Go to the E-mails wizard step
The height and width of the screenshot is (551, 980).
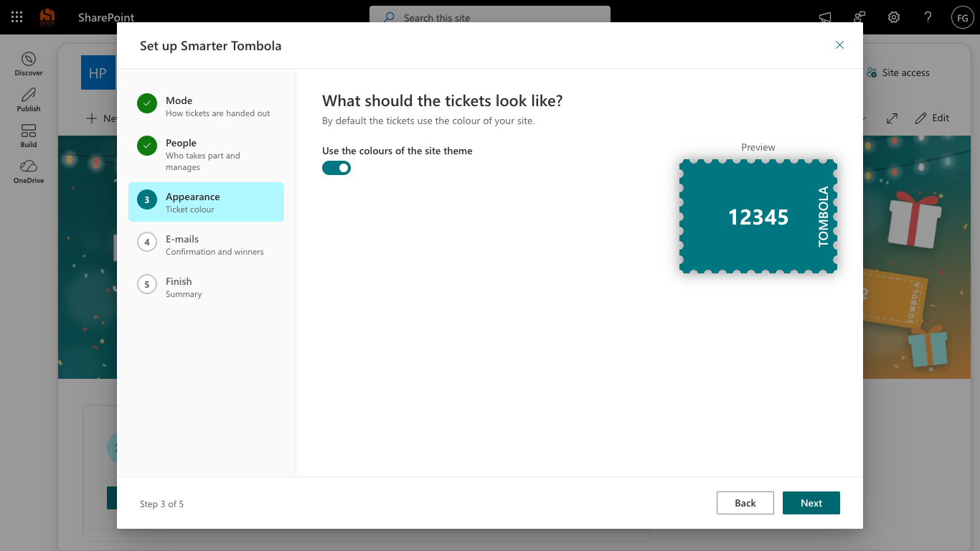tap(206, 245)
